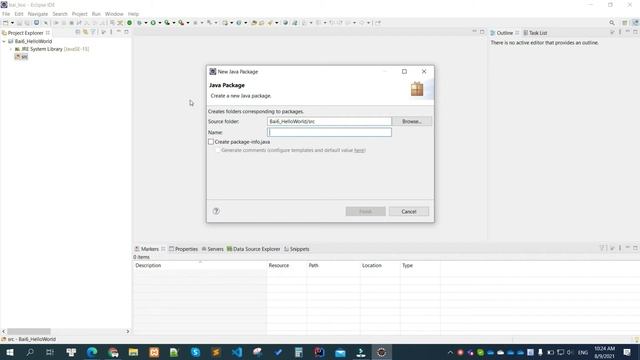The image size is (640, 360).
Task: Click into the package Name field
Action: 329,132
